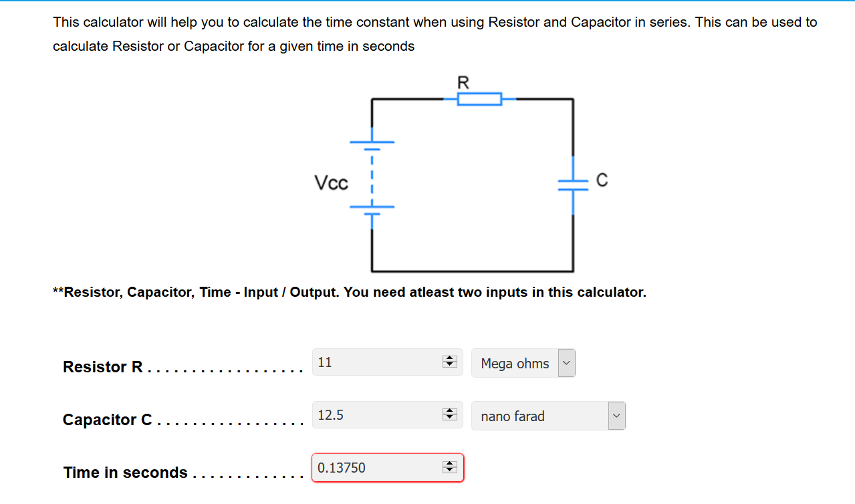Decrease Time in seconds with down arrow
Viewport: 855px width, 504px height.
450,471
